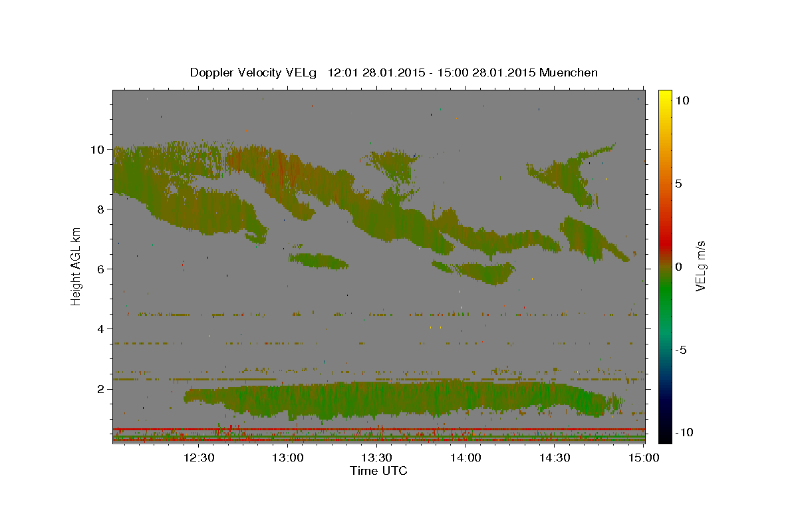The height and width of the screenshot is (532, 798).
Task: Click the height axis label 4
Action: (x=102, y=329)
